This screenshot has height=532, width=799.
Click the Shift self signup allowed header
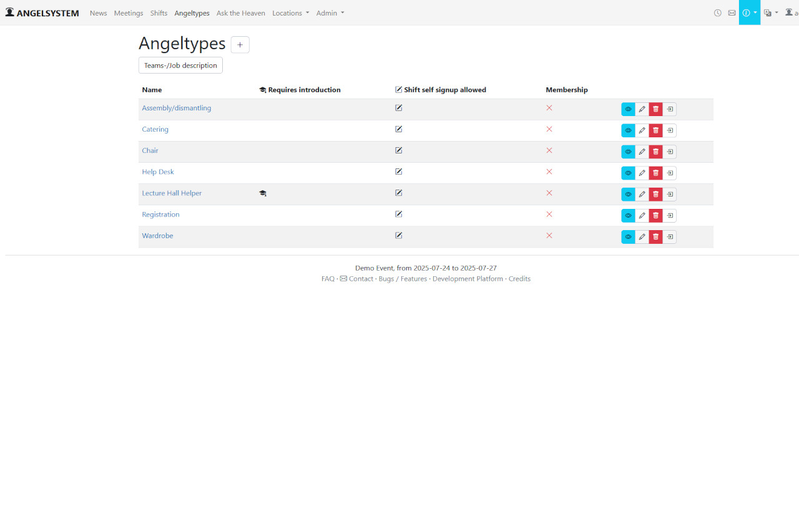click(x=441, y=90)
